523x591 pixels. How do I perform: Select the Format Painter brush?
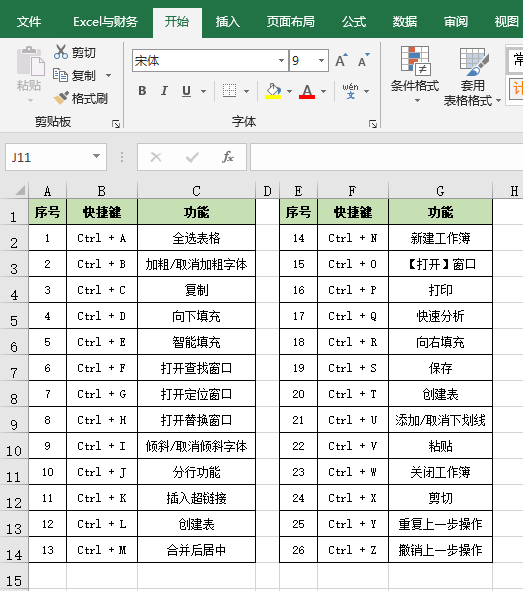point(61,98)
